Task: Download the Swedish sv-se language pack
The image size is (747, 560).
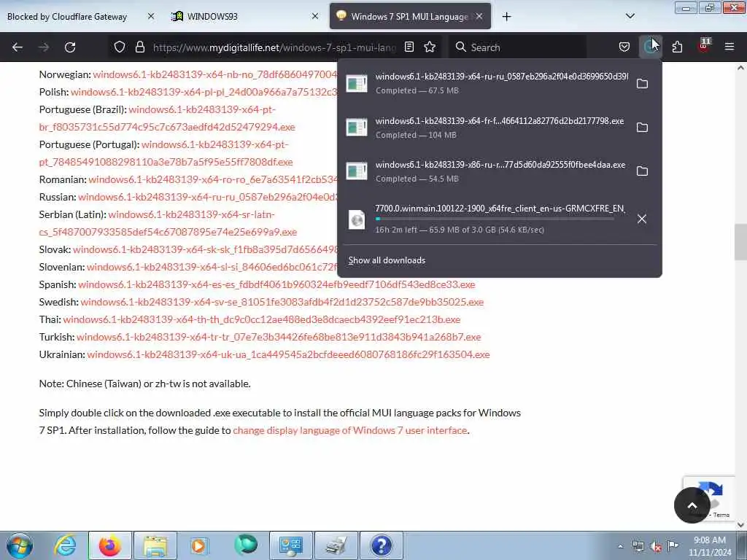Action: point(282,302)
